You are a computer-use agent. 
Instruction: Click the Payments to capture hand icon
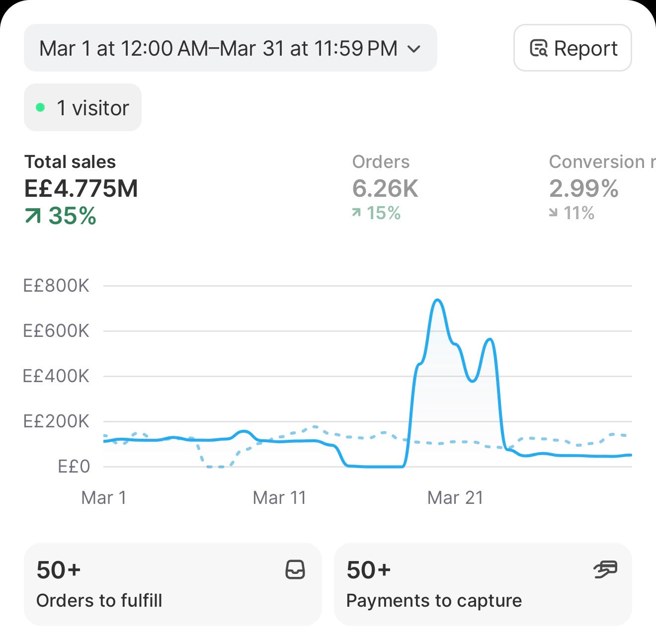point(605,569)
